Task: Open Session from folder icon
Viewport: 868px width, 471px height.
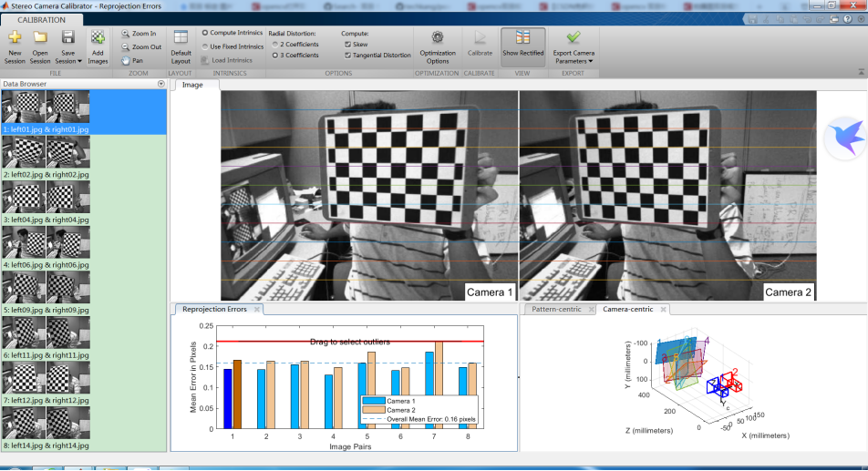Action: (x=40, y=47)
